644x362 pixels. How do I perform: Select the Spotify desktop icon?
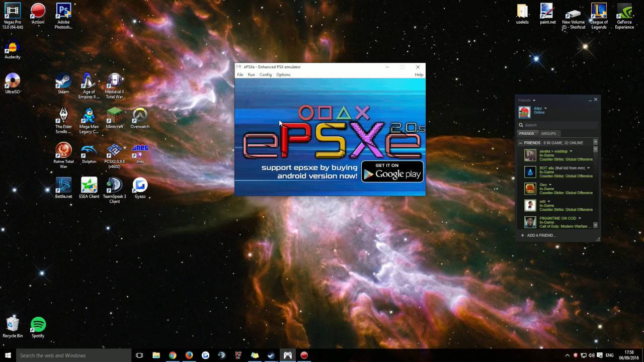pyautogui.click(x=38, y=327)
